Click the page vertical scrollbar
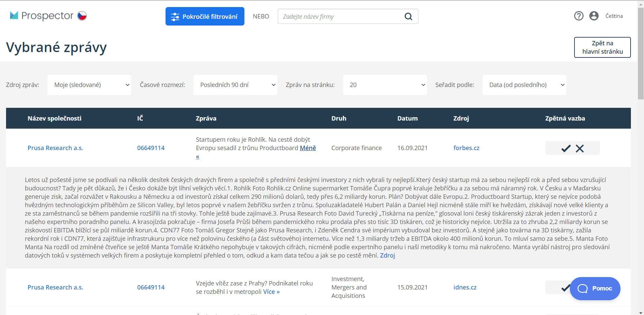644x315 pixels. pyautogui.click(x=641, y=54)
